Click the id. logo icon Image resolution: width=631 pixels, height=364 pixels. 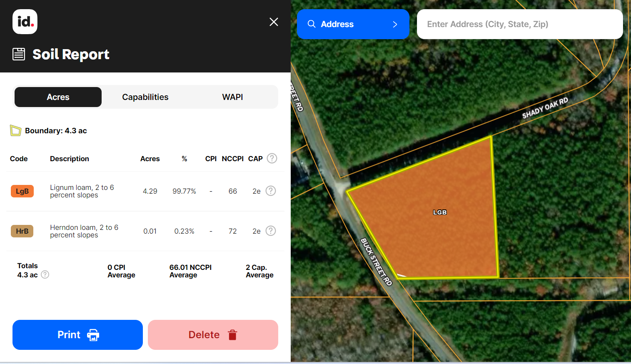tap(25, 22)
